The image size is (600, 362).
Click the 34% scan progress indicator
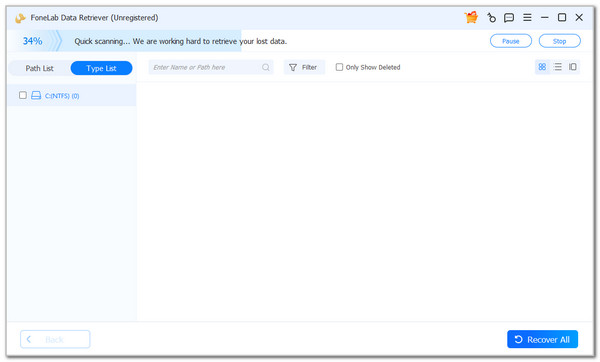point(32,41)
